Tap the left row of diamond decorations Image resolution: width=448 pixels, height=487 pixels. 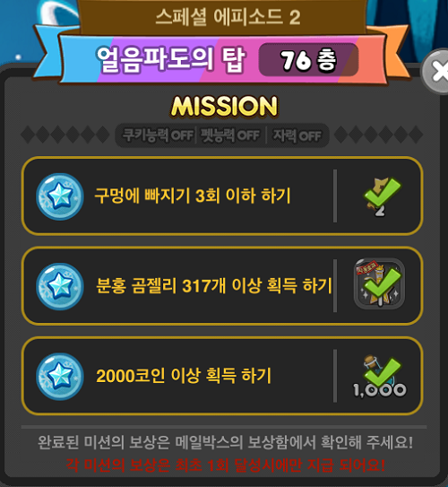(65, 135)
